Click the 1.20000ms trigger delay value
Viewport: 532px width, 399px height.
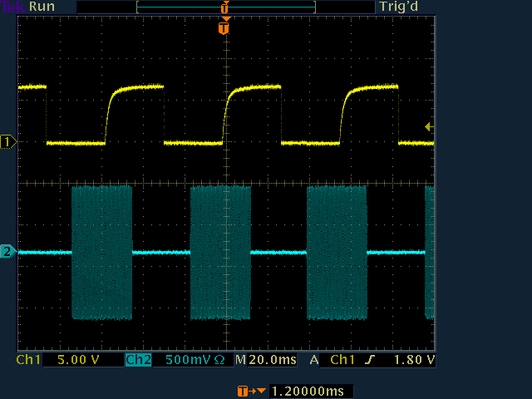[x=308, y=392]
